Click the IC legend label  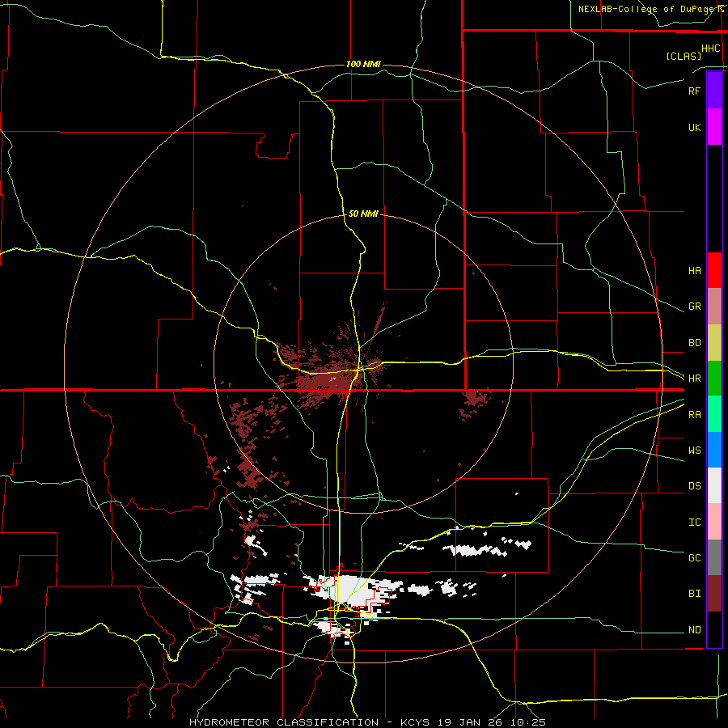tap(694, 522)
